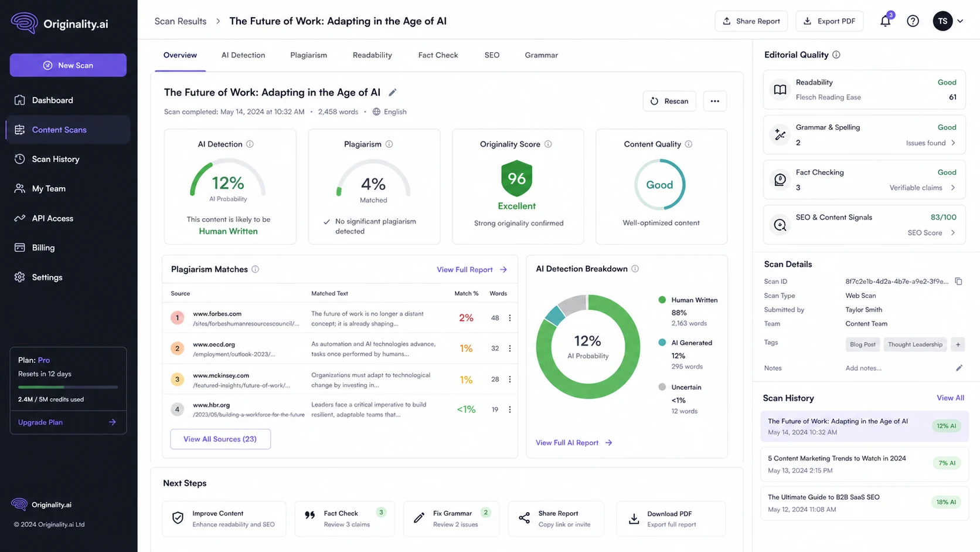Click the Share Report button

(x=751, y=21)
